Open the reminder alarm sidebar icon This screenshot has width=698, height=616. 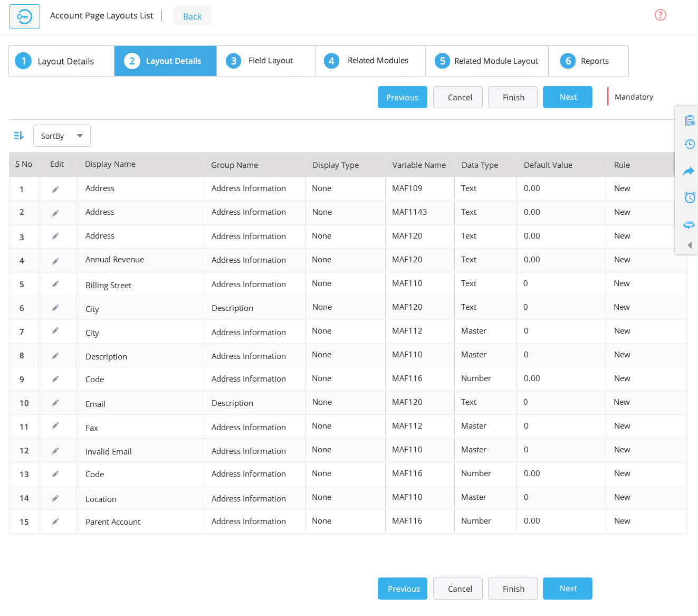[689, 197]
